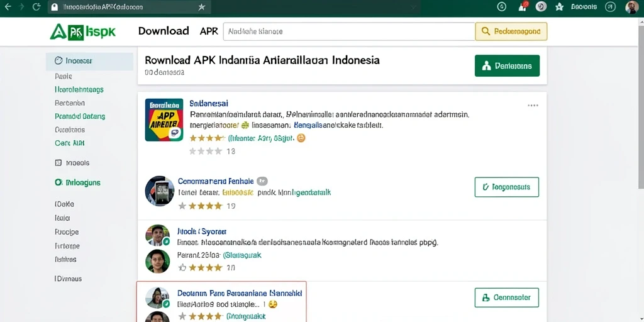Focus the site search input field
This screenshot has height=322, width=644.
tap(349, 31)
